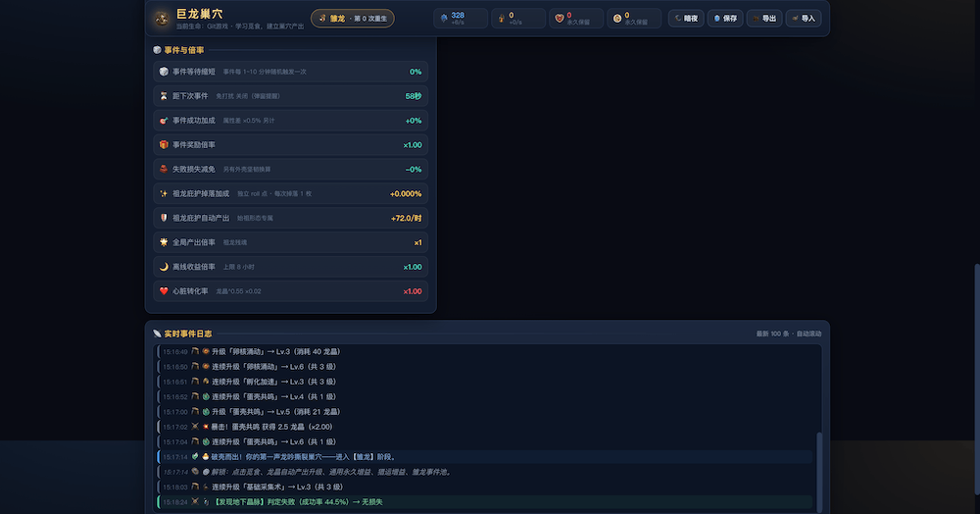Click the 保存 save button
Screen dimensions: 980x514
tap(725, 18)
